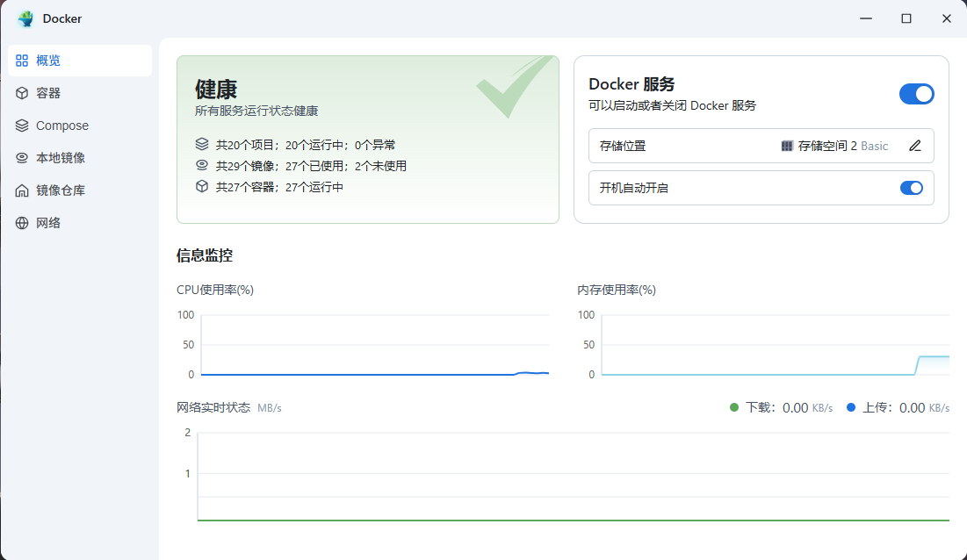Screen dimensions: 967x560
Task: Click the Compose layers icon in the sidebar
Action: [x=21, y=125]
